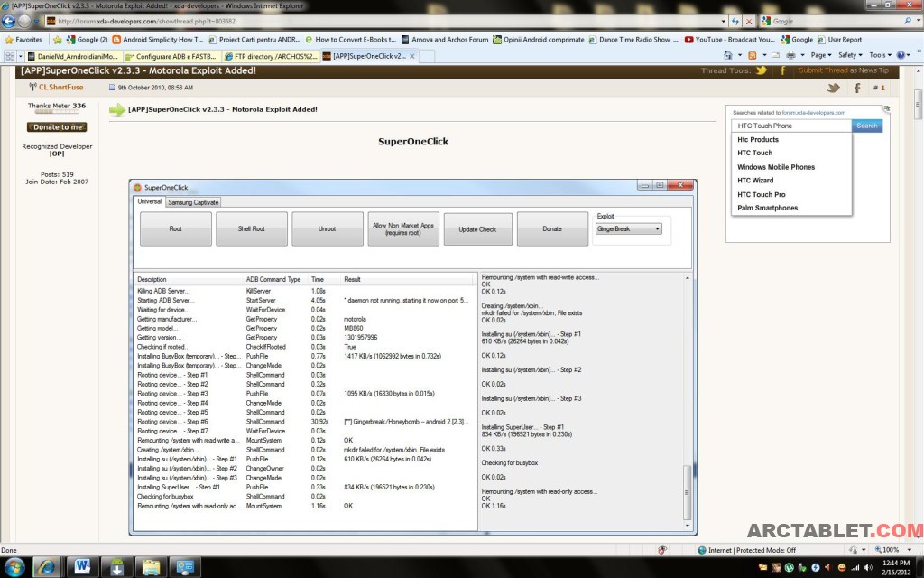924x578 pixels.
Task: Open Favorites star button
Action: click(x=23, y=40)
